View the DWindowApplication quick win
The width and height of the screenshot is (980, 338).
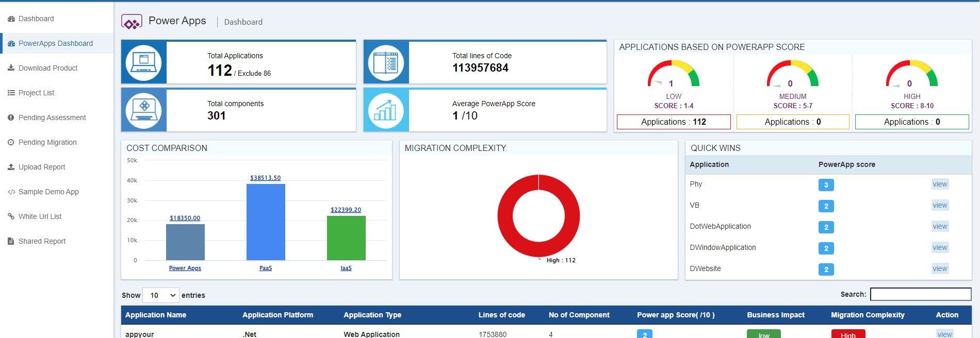tap(940, 248)
